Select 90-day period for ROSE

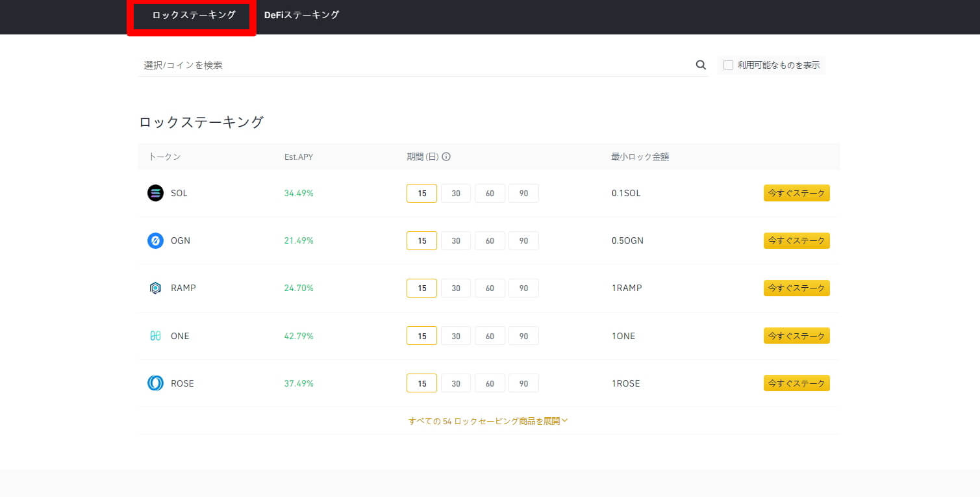pyautogui.click(x=523, y=383)
